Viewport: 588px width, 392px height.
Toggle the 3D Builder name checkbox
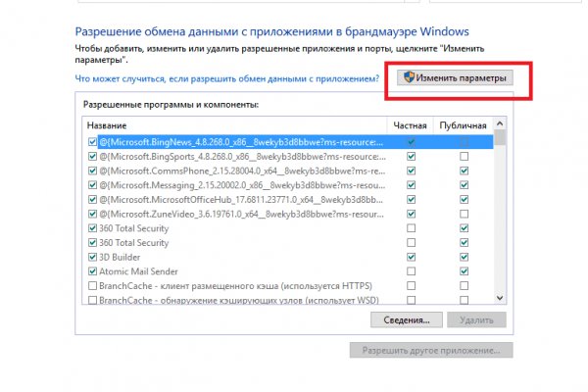pyautogui.click(x=92, y=257)
